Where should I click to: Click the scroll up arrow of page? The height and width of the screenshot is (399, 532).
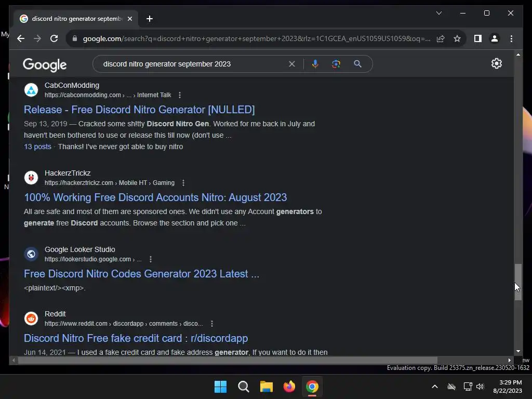518,54
